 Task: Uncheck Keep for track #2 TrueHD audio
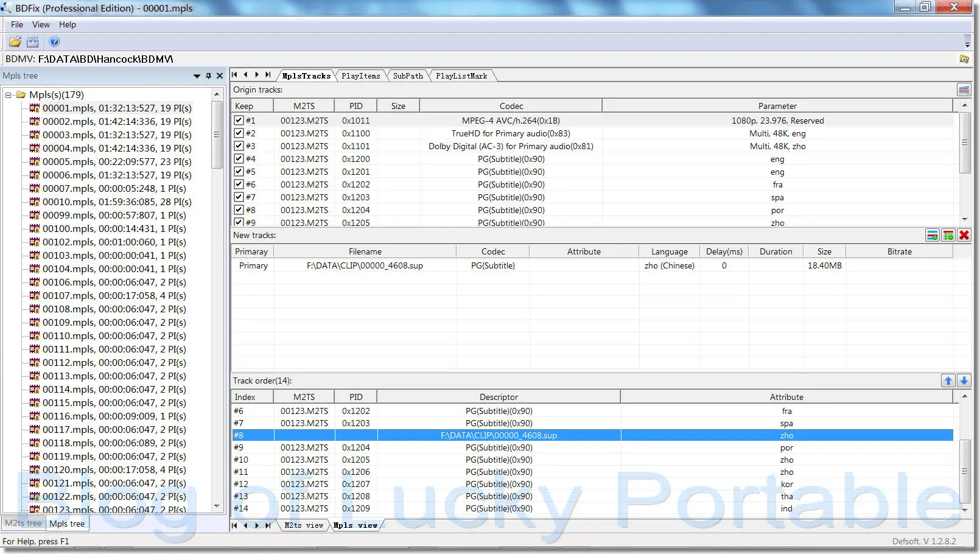[x=239, y=133]
